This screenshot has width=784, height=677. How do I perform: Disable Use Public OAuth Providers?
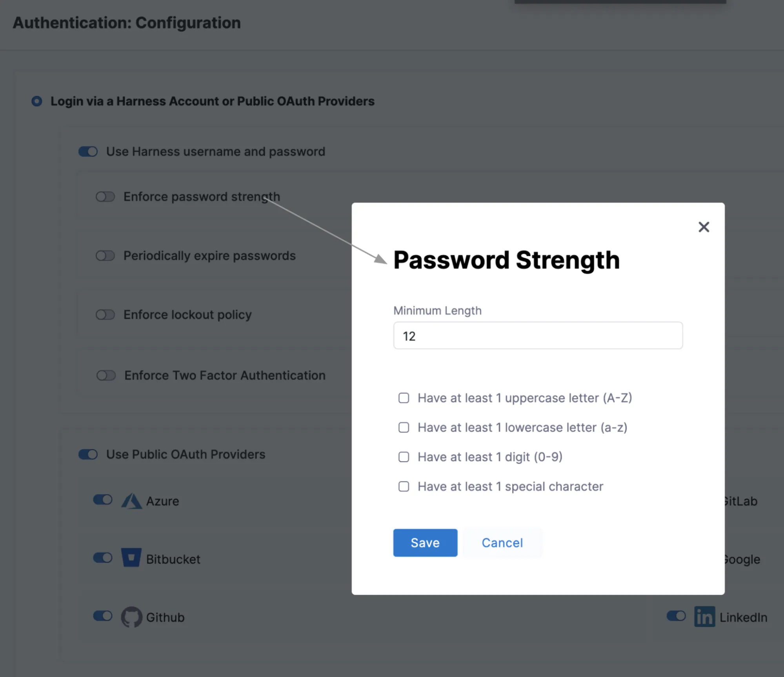coord(88,454)
